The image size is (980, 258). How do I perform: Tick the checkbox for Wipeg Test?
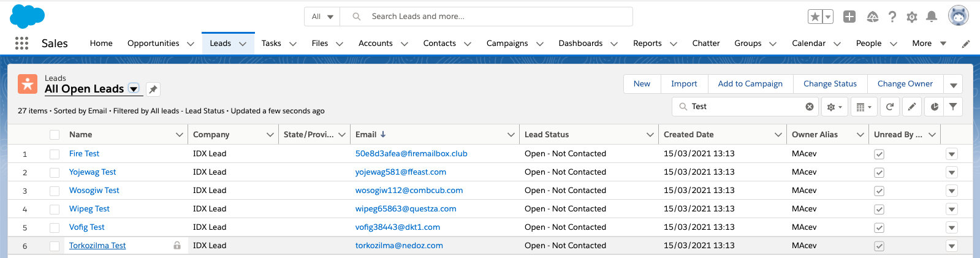55,210
